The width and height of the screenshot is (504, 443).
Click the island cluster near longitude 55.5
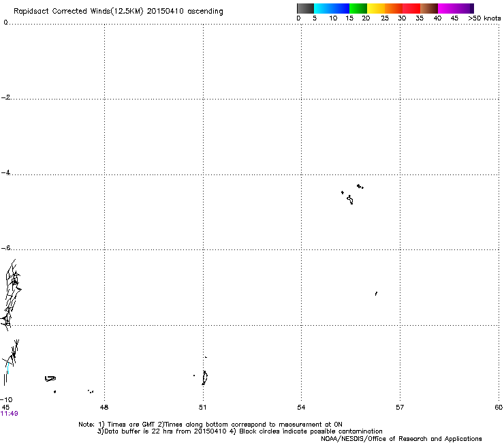352,194
